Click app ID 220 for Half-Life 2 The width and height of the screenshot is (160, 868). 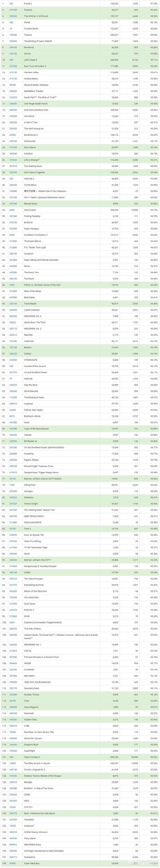(x=11, y=179)
